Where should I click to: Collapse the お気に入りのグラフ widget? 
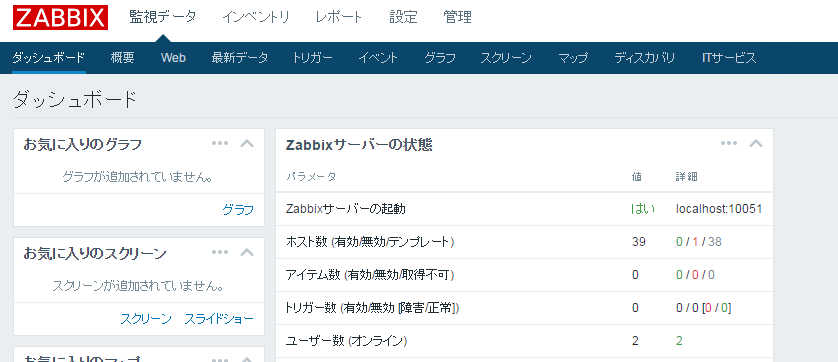(247, 143)
